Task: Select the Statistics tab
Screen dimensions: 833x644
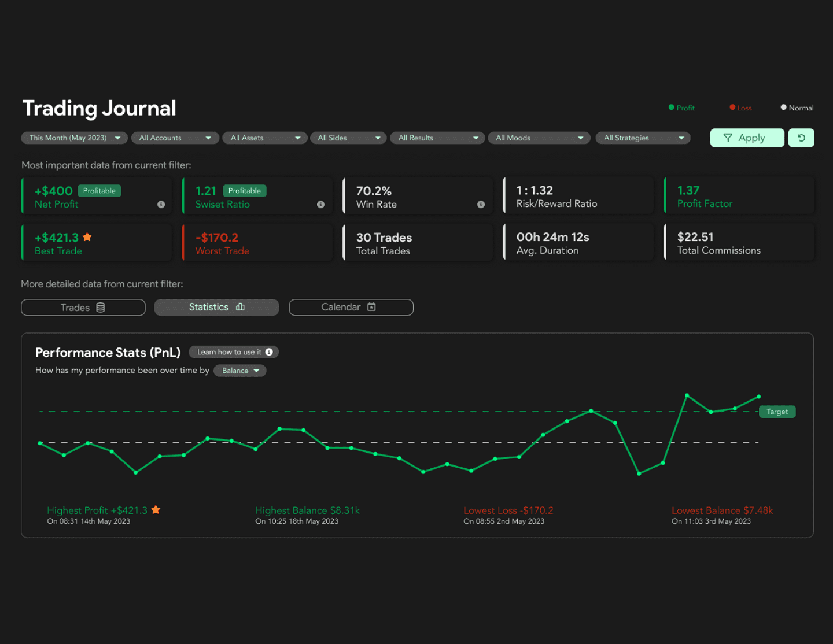Action: [216, 307]
